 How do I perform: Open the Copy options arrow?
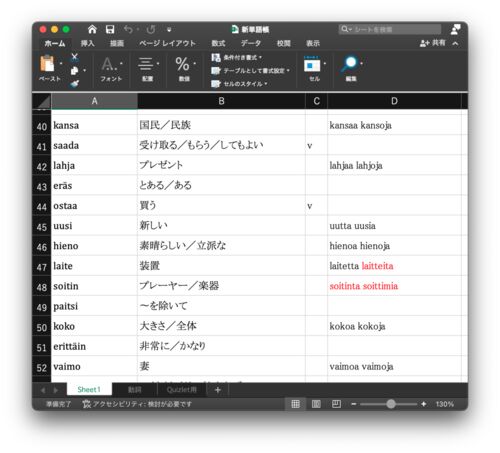(84, 71)
